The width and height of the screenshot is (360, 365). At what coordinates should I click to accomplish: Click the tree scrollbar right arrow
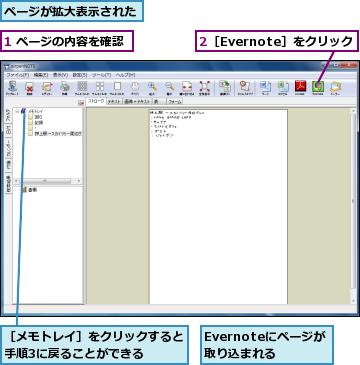coord(79,181)
